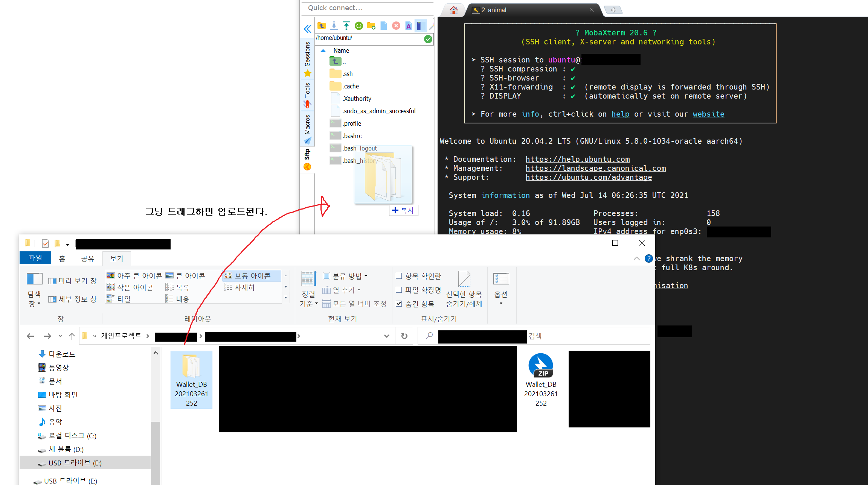
Task: Click the upload to current folder icon
Action: [346, 26]
